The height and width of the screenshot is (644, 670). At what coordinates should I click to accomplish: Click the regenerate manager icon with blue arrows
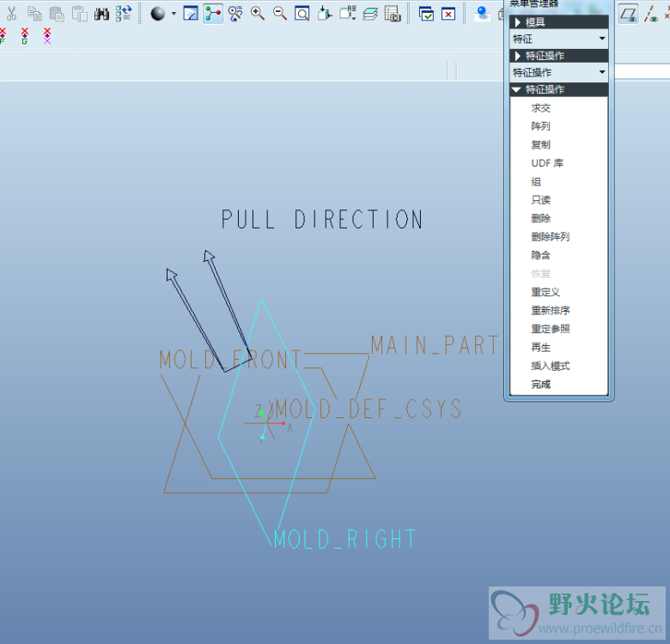[x=124, y=14]
